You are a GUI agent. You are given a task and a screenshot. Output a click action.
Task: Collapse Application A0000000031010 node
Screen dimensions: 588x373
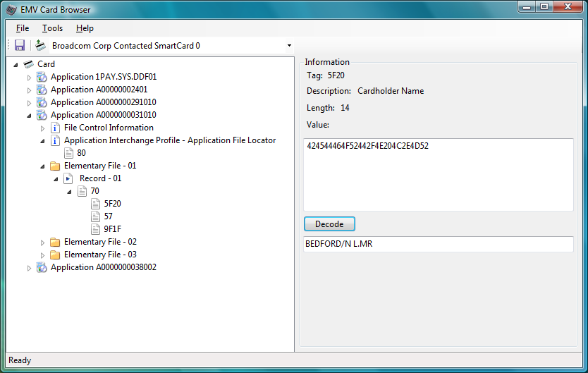pos(29,116)
